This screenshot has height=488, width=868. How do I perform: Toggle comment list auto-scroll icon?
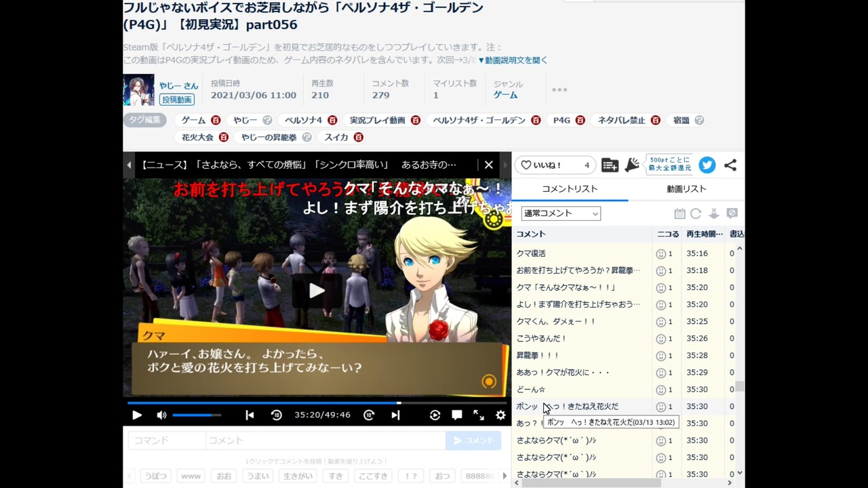click(x=713, y=213)
